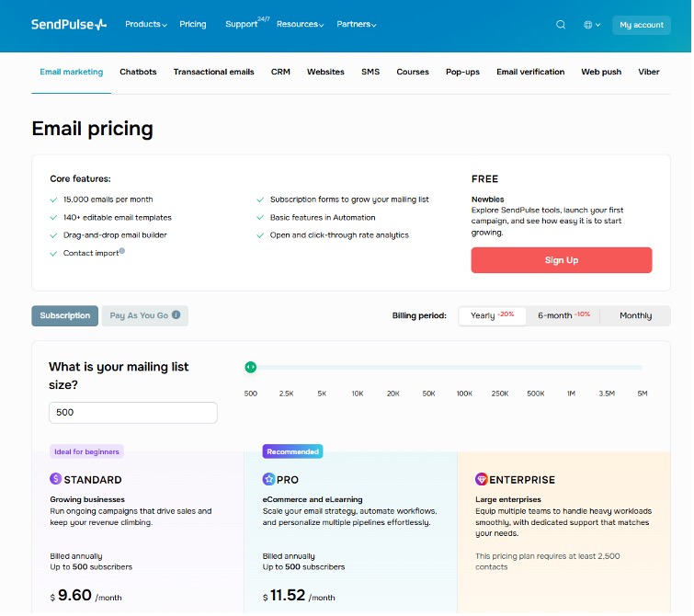Click "Open and click-through rate analytics" feature
Viewport: 694px width, 616px height.
coord(341,236)
